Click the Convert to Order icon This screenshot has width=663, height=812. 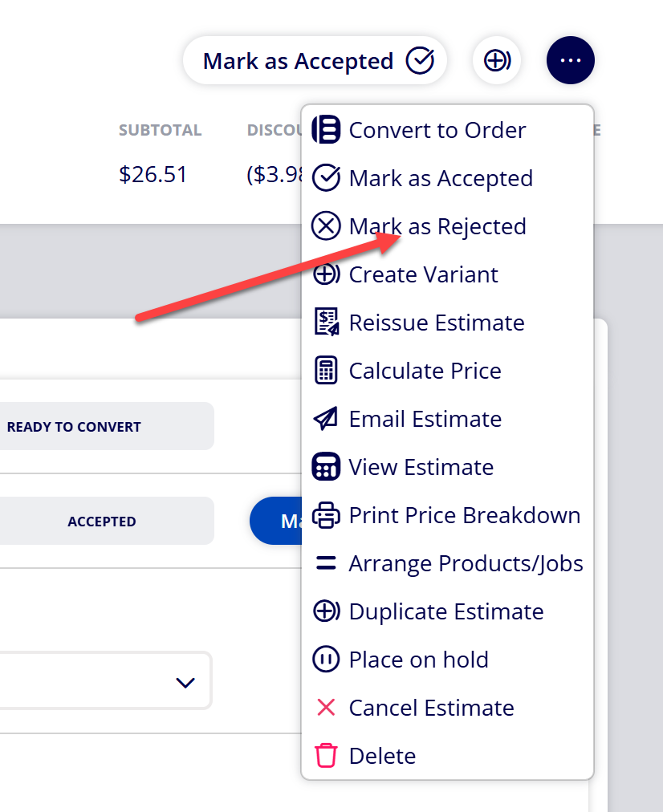(x=326, y=129)
